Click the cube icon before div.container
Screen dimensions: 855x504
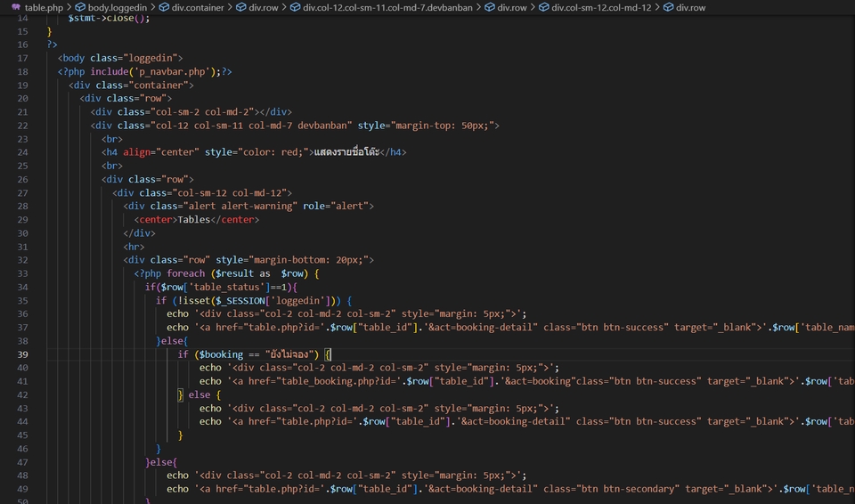click(x=164, y=8)
